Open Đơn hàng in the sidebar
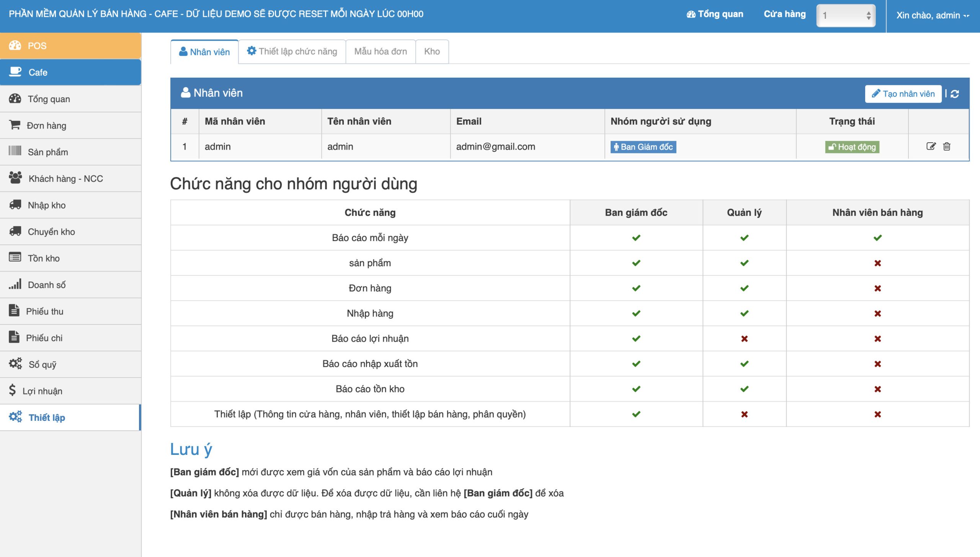This screenshot has width=980, height=557. point(46,125)
